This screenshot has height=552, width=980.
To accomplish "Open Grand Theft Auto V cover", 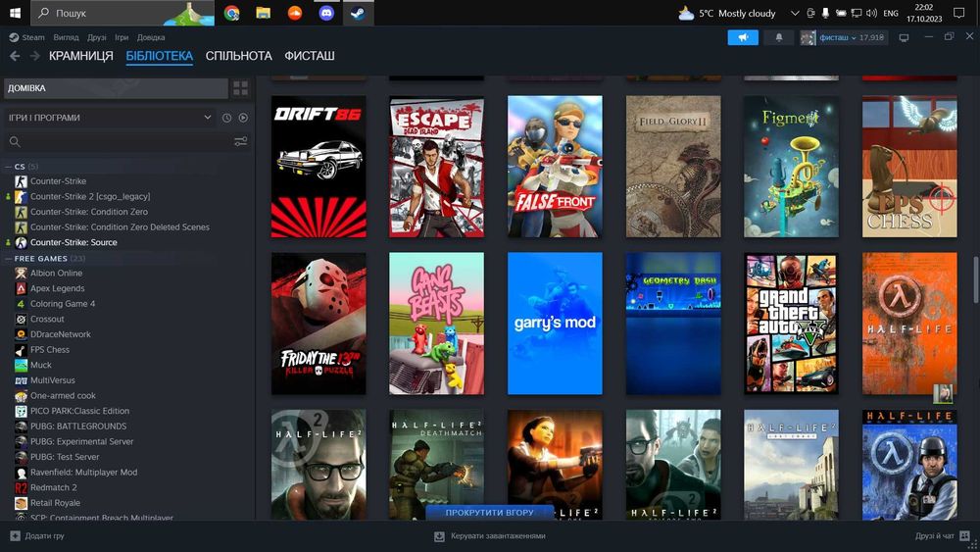I will pyautogui.click(x=791, y=324).
